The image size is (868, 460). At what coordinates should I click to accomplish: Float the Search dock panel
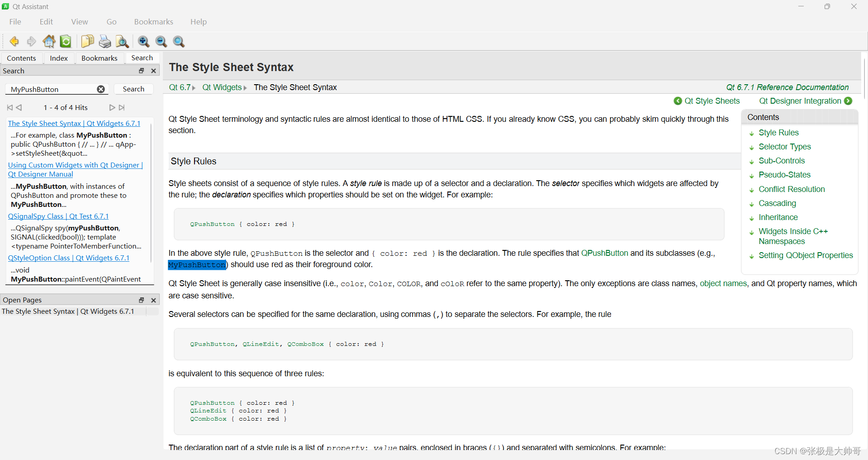tap(142, 71)
